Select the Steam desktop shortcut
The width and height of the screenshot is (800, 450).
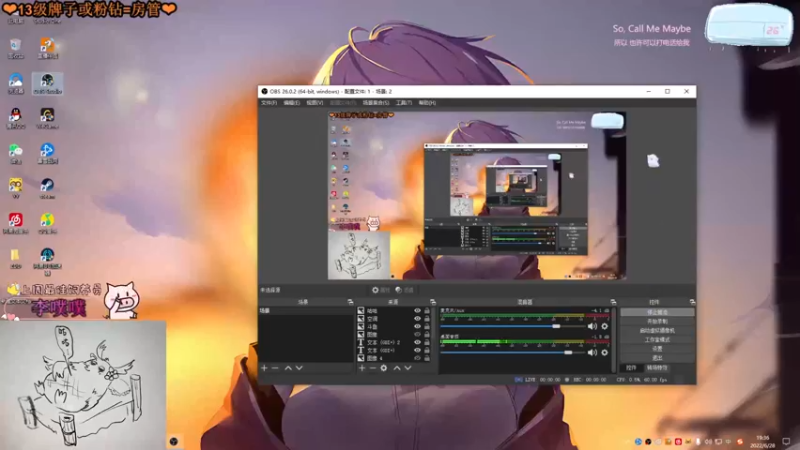(x=47, y=188)
